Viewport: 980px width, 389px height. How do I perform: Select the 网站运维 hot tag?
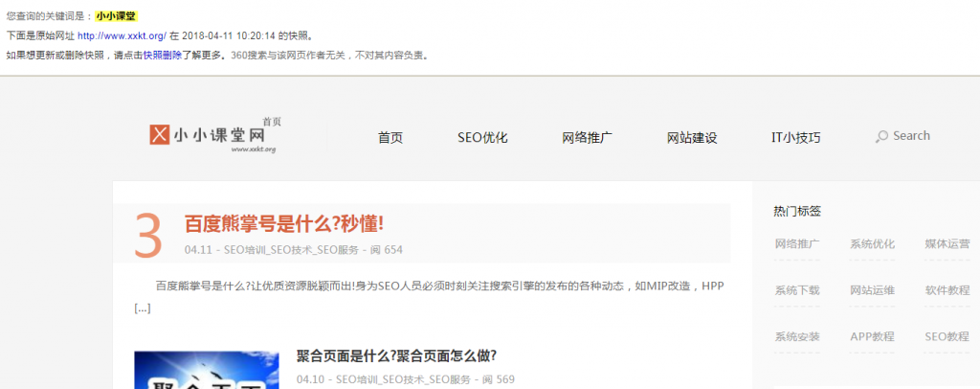tap(872, 290)
